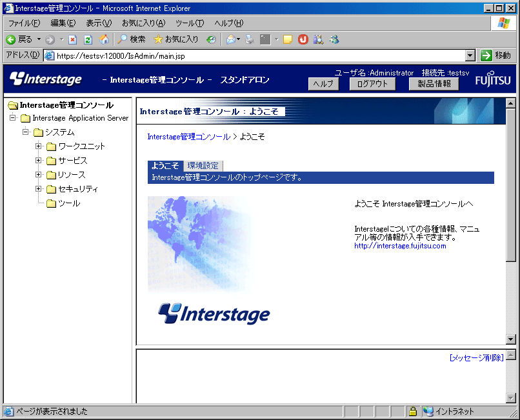The height and width of the screenshot is (420, 520).
Task: Collapse the Interstage Application Server node
Action: (x=13, y=117)
